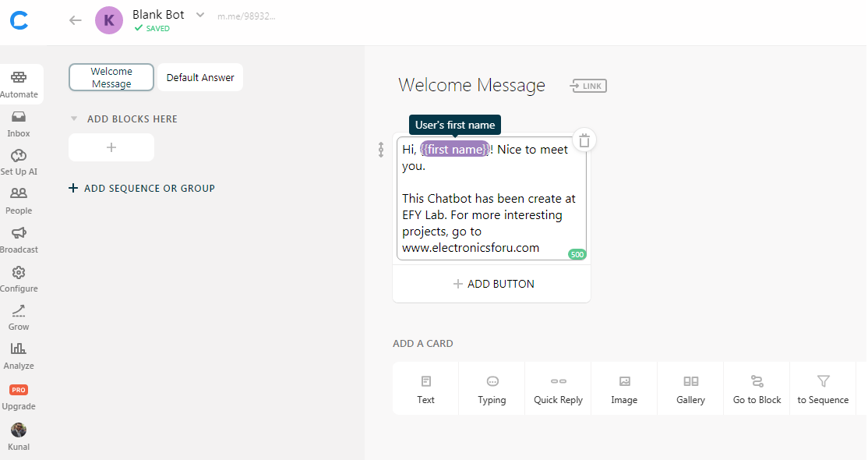Click inside the welcome message text box

click(x=491, y=214)
